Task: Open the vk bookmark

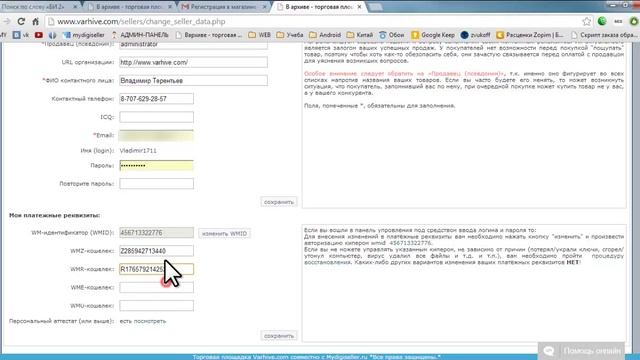Action: (x=21, y=35)
